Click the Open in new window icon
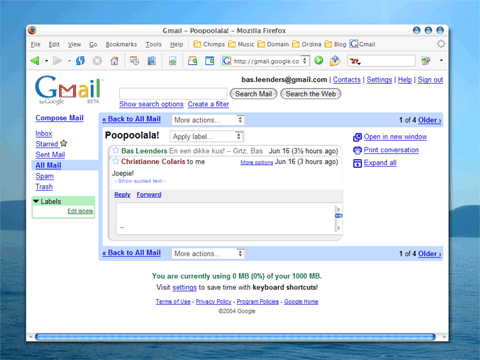 click(357, 137)
